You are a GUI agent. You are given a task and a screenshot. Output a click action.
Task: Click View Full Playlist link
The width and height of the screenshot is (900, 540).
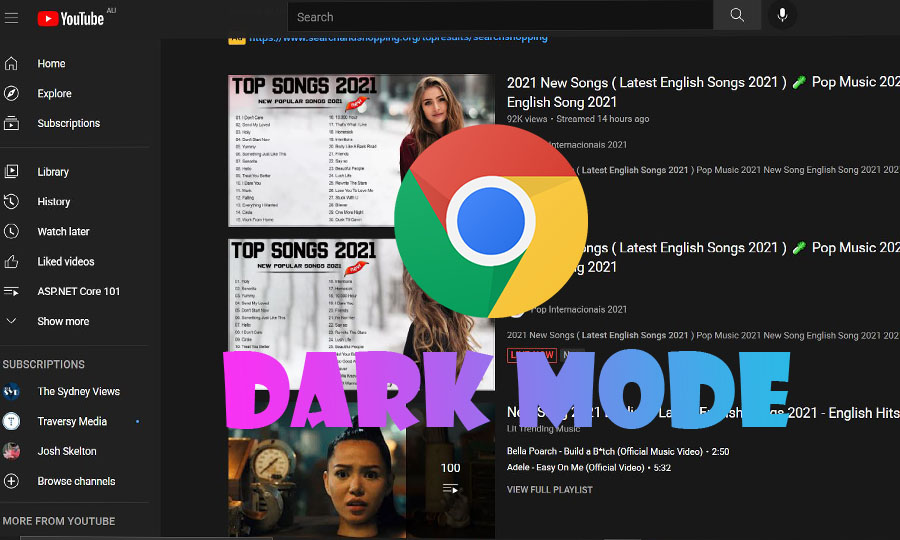pos(549,490)
